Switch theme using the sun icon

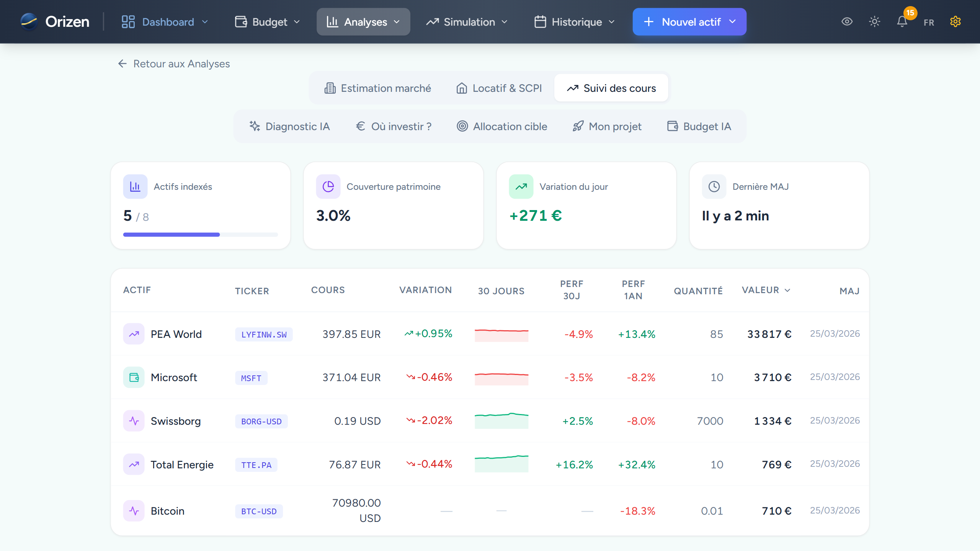pos(875,22)
